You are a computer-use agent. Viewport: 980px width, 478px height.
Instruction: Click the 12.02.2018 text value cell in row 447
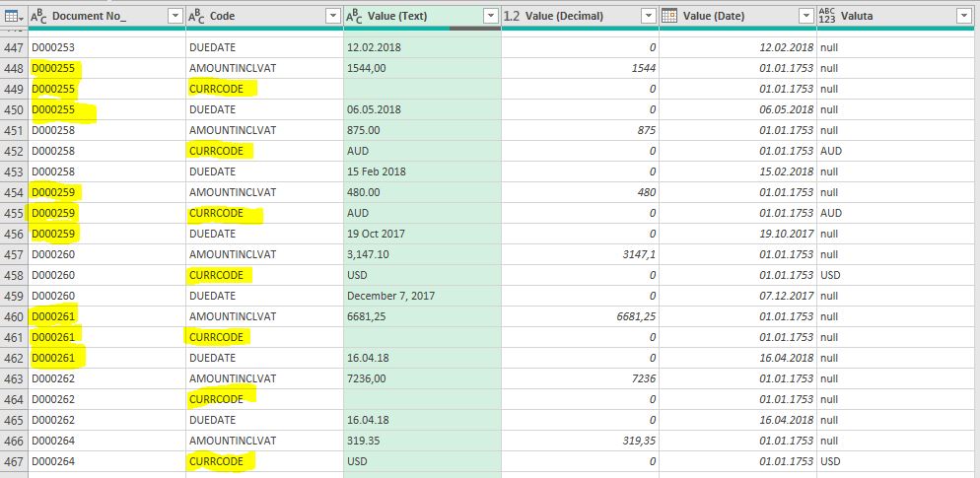[x=423, y=47]
